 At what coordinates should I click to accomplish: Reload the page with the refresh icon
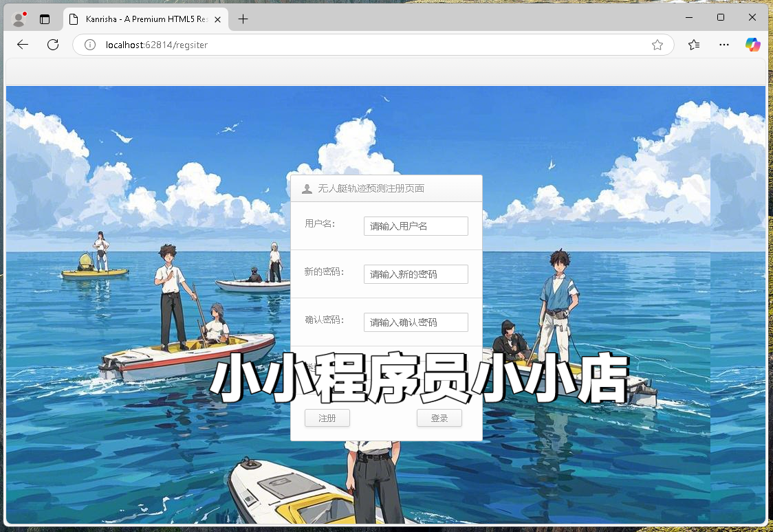[x=53, y=45]
